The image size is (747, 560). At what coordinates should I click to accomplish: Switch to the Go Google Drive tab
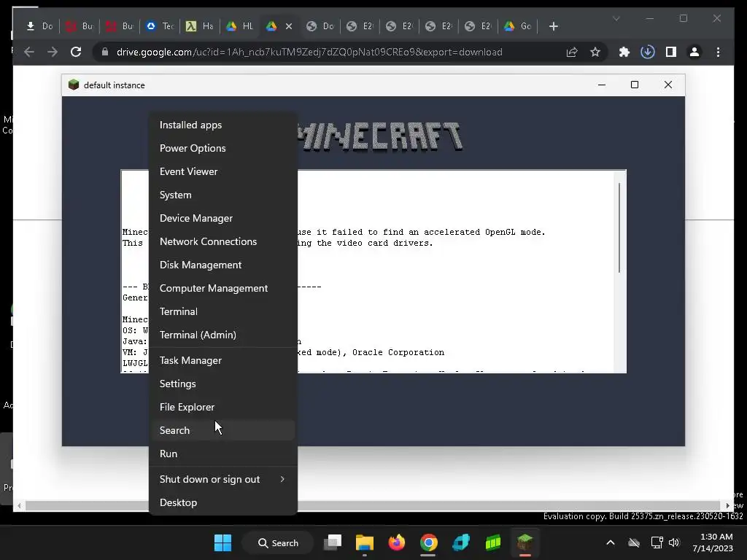click(x=518, y=26)
